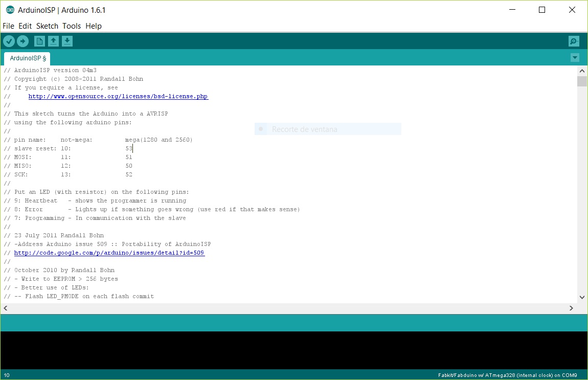Follow the opensource.org bsd-license link
588x380 pixels.
[118, 97]
